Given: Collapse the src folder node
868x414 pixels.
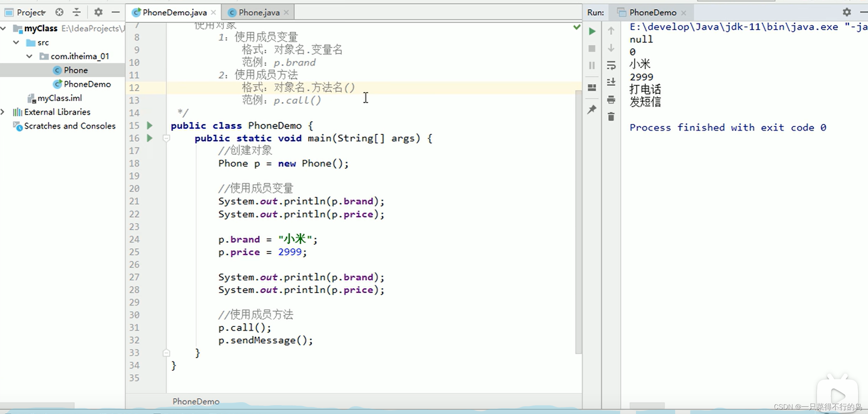Looking at the screenshot, I should (16, 42).
